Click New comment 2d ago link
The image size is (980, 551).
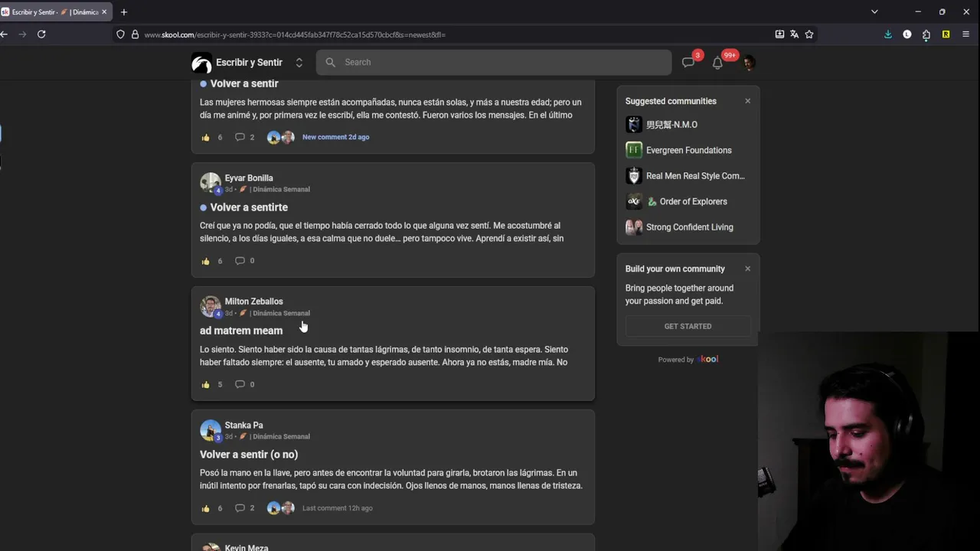(x=335, y=137)
